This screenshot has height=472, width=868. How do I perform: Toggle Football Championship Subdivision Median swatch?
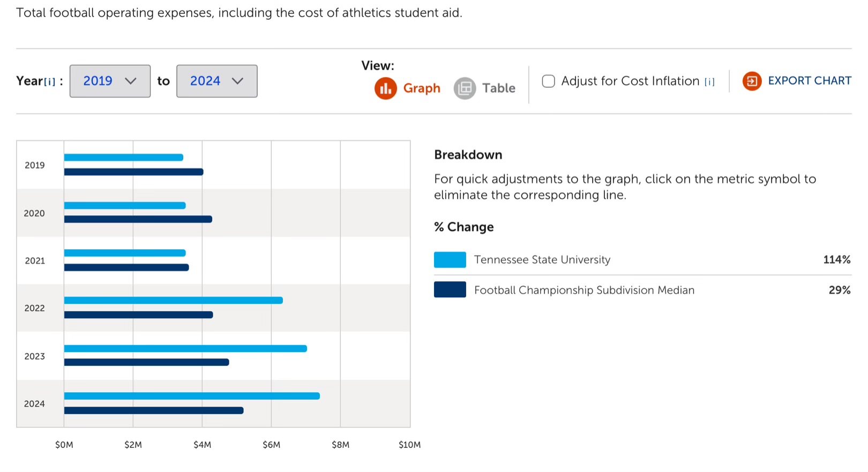tap(450, 290)
